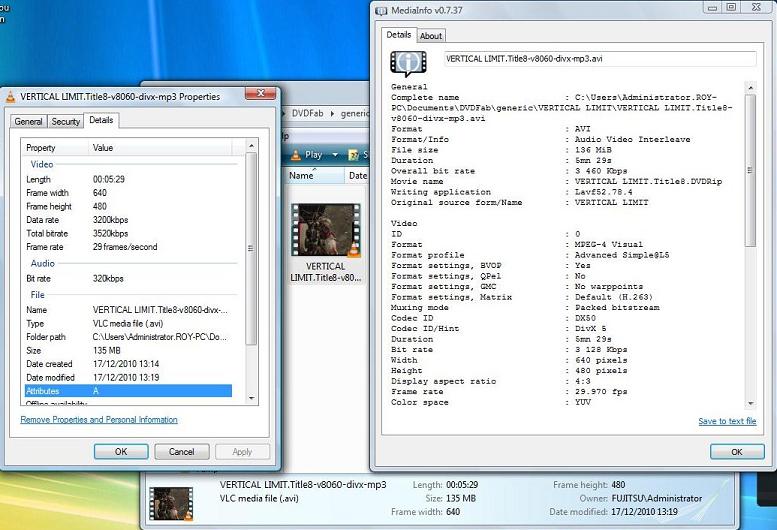777x530 pixels.
Task: Click the Owner FUJITSU\Administrator value in details pane
Action: point(657,498)
